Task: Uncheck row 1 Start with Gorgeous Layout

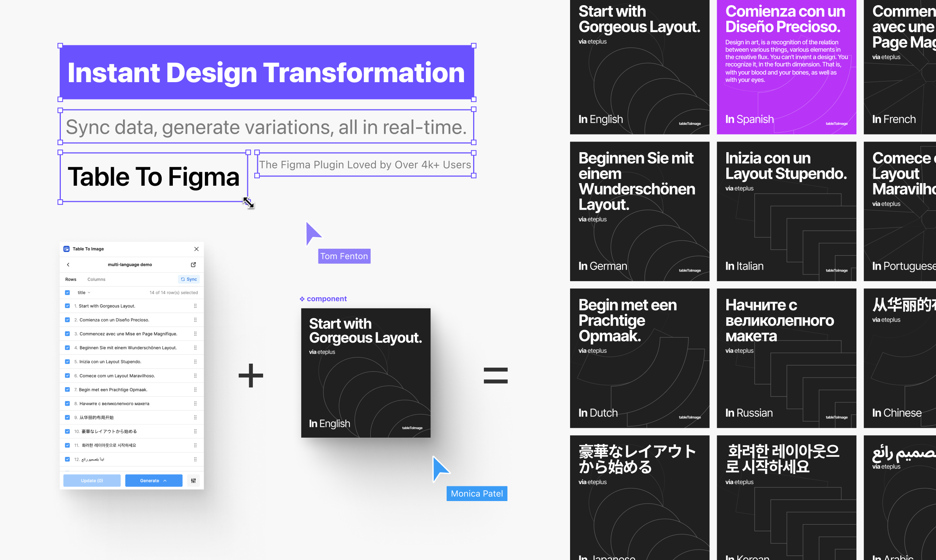Action: point(67,306)
